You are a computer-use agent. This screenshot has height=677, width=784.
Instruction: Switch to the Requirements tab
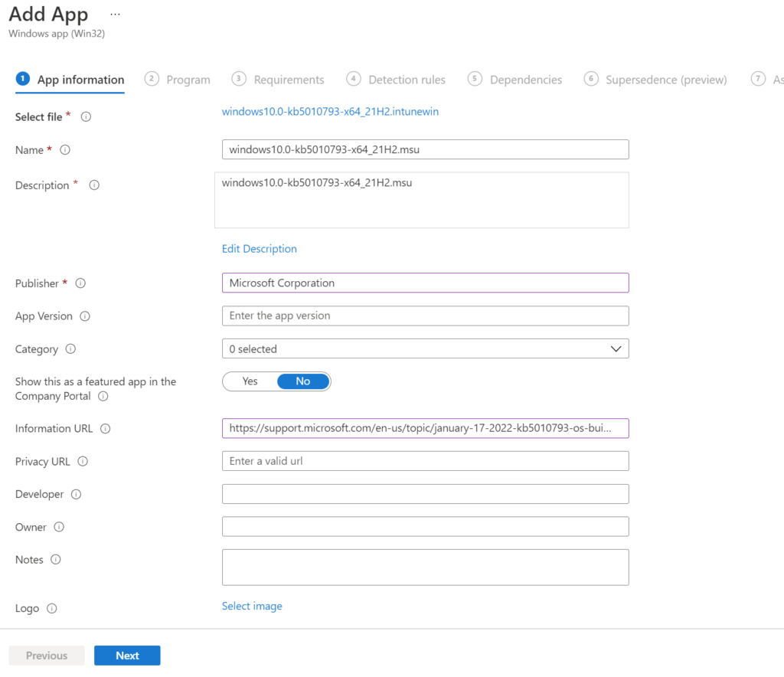(278, 80)
